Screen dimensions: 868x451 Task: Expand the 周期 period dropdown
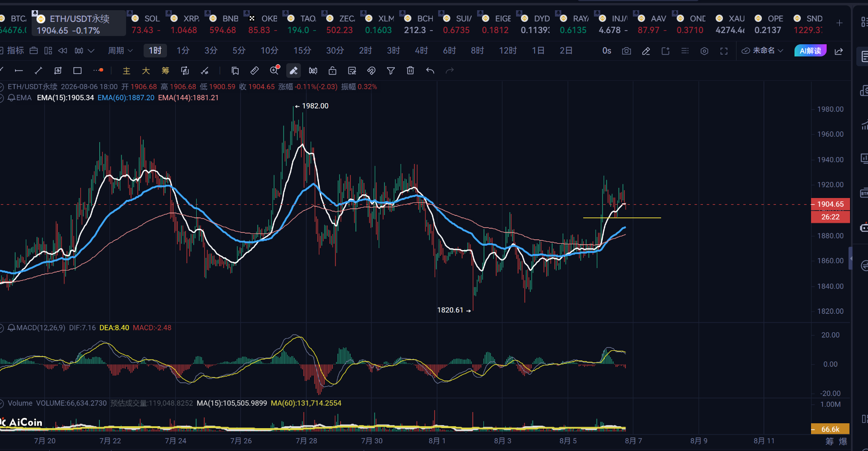point(120,51)
